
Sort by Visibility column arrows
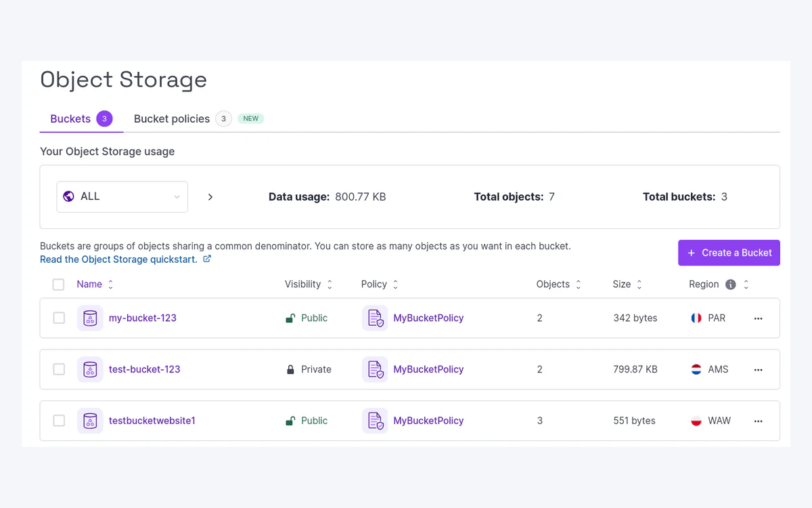click(330, 284)
